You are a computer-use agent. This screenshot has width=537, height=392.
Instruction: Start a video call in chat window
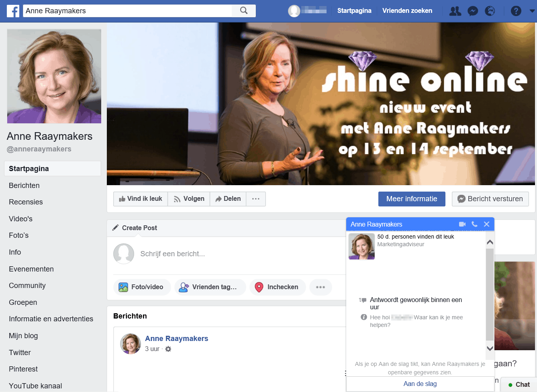point(462,224)
